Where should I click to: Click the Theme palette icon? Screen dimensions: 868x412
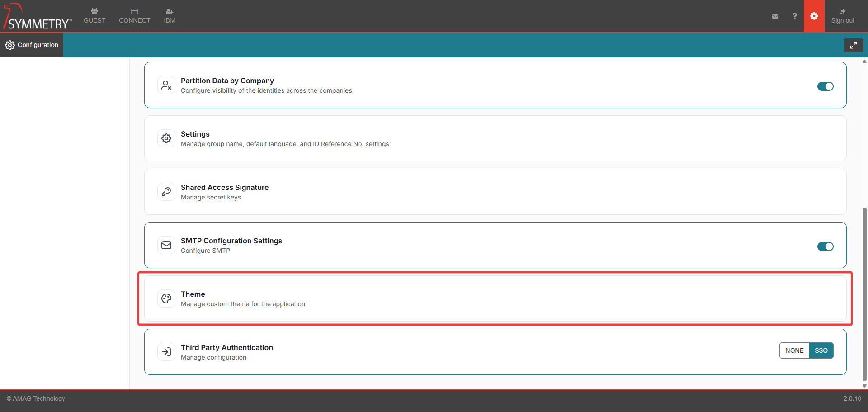coord(166,298)
